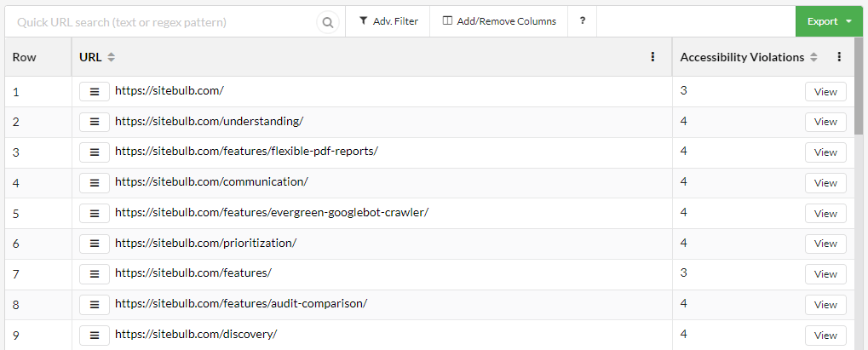Sort by Accessibility Violations arrows
Viewport: 868px width, 350px height.
[813, 57]
